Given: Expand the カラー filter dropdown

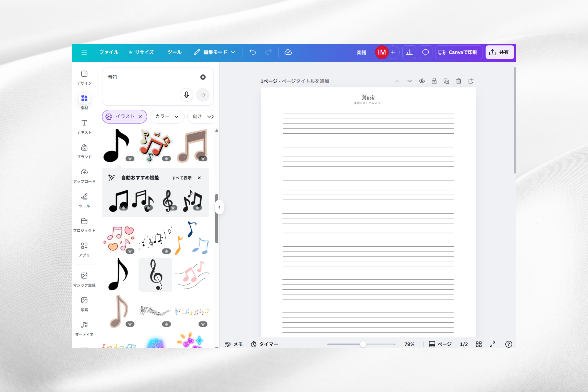Looking at the screenshot, I should click(167, 117).
